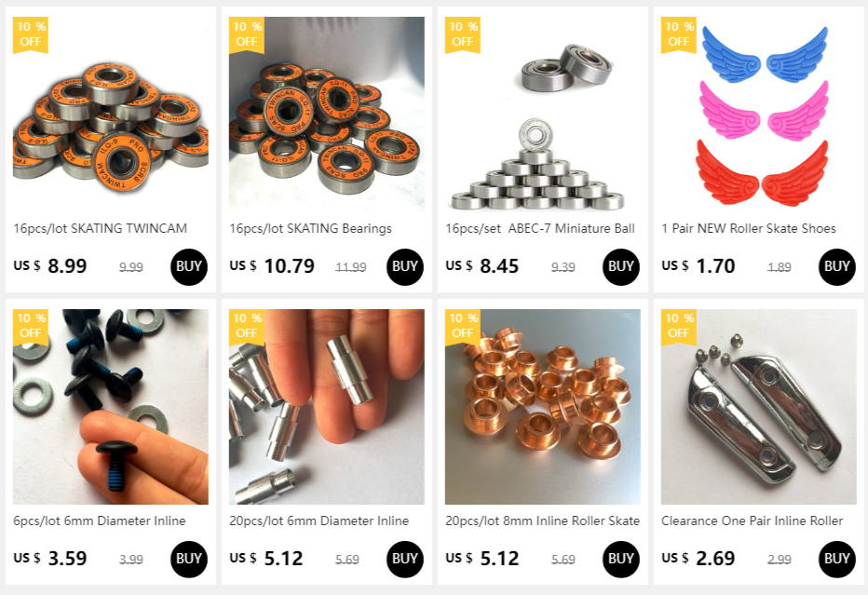The width and height of the screenshot is (868, 595).
Task: Open the silver bearing pyramid product image
Action: [542, 114]
